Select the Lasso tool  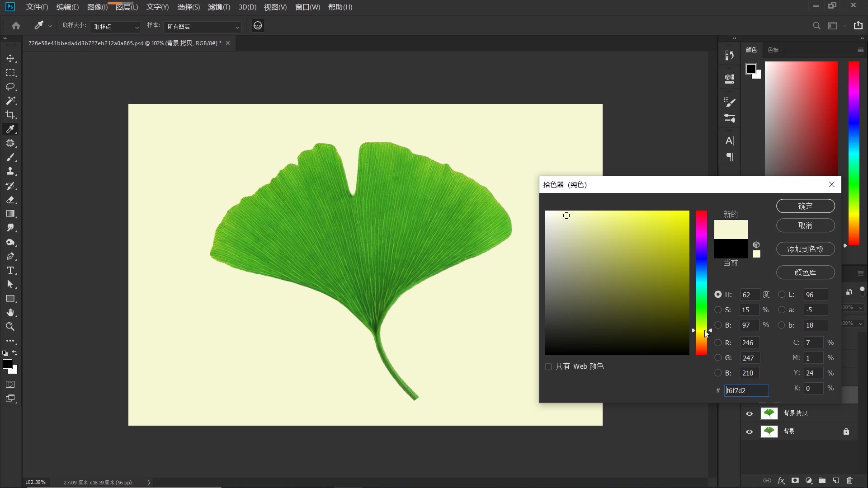coord(10,87)
